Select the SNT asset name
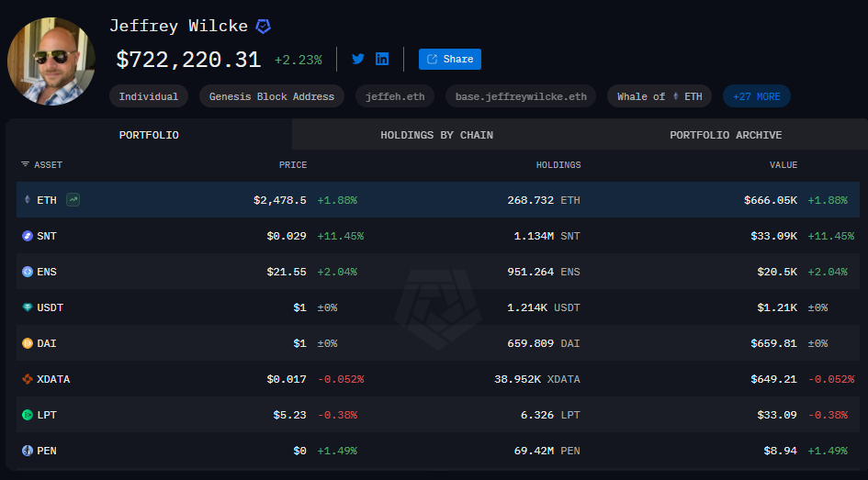 [x=47, y=236]
